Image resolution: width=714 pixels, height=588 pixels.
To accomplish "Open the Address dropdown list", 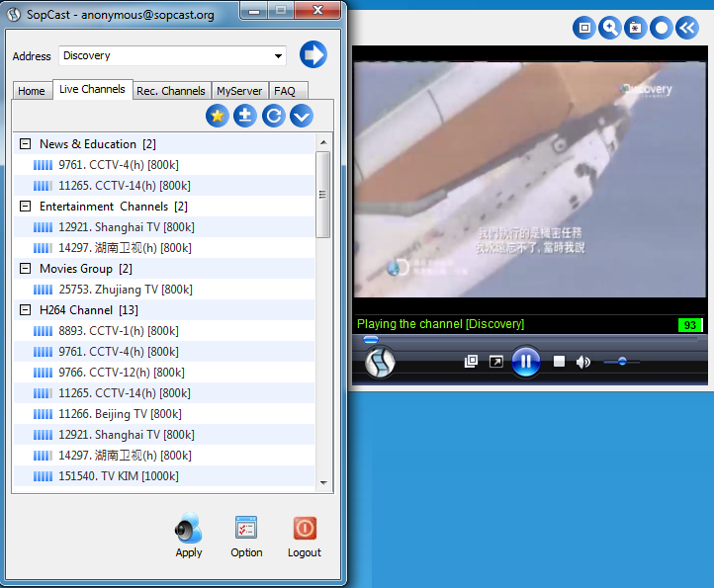I will [277, 56].
